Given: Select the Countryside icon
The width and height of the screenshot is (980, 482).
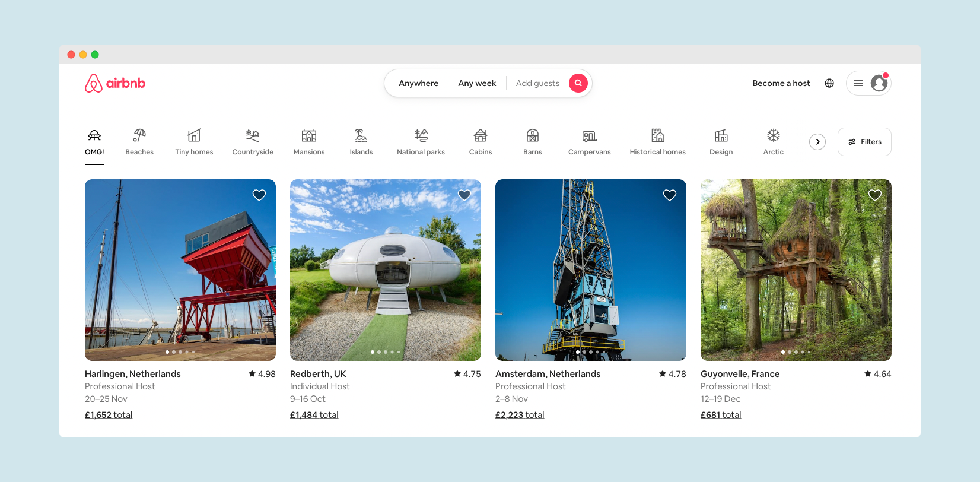Looking at the screenshot, I should (253, 135).
